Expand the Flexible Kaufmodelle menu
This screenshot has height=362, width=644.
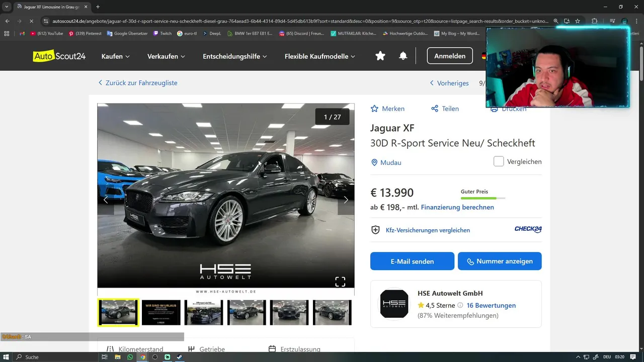[320, 56]
